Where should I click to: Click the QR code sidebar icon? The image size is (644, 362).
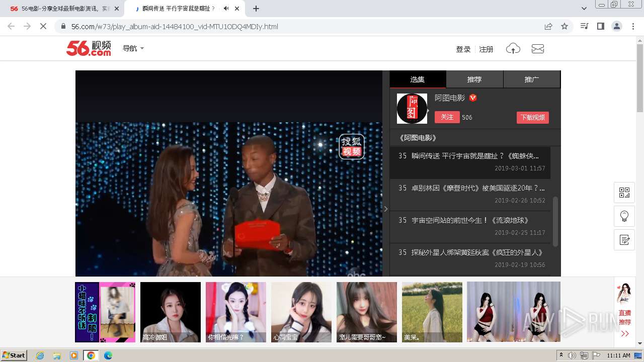click(624, 193)
